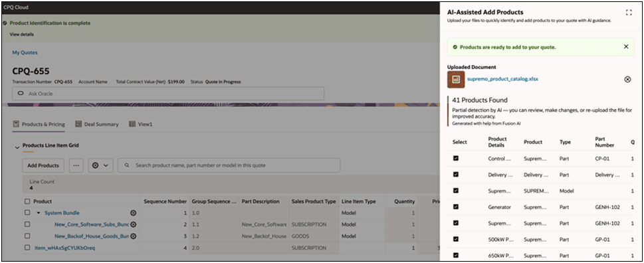Image resolution: width=644 pixels, height=263 pixels.
Task: Open the My Quotes link
Action: [x=25, y=52]
